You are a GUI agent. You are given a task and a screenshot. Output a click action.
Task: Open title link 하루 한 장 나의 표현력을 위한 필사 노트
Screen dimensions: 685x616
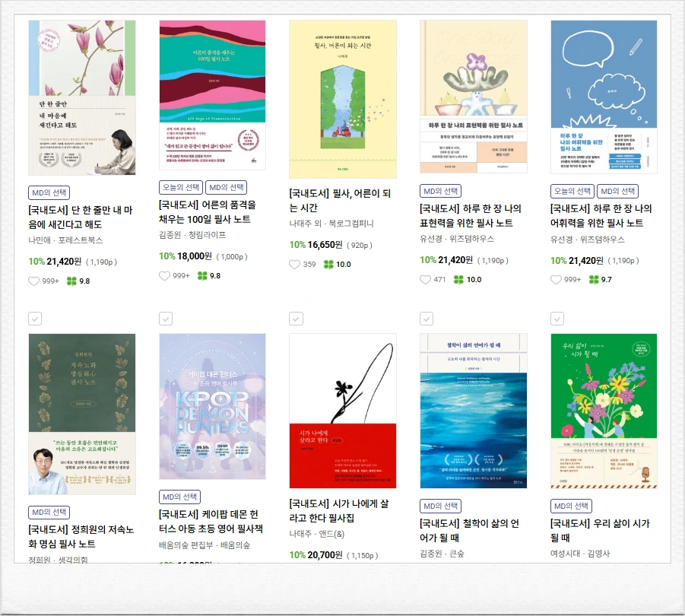coord(471,216)
